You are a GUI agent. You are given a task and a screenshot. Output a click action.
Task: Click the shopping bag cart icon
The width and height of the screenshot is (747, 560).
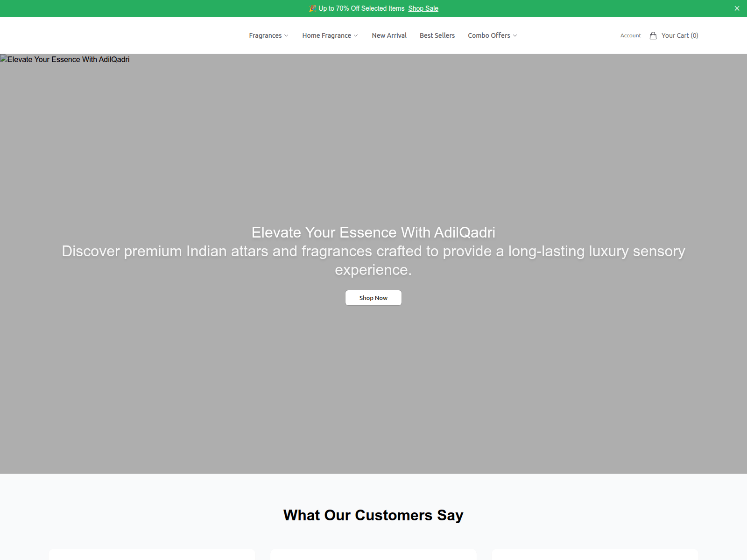click(653, 35)
